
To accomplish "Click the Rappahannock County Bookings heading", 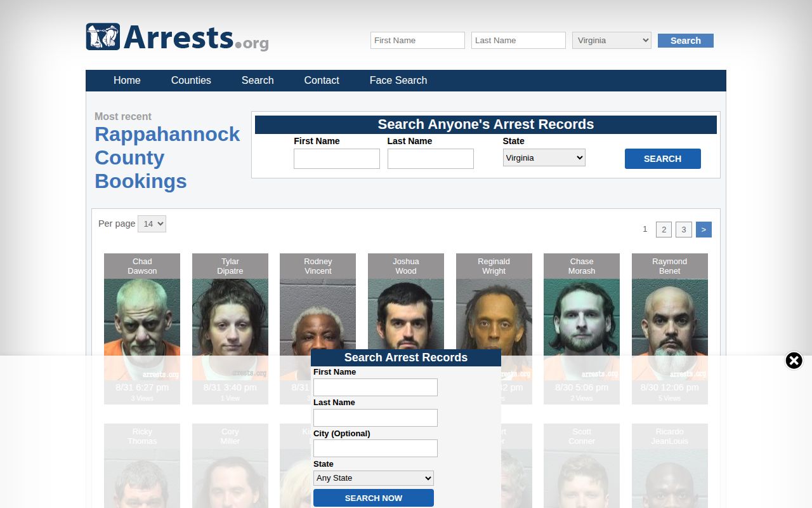I will 167,157.
